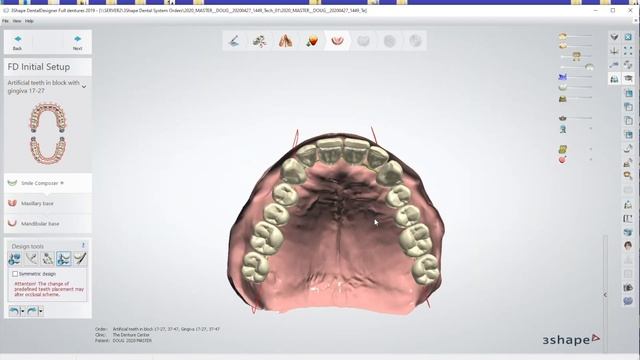640x360 pixels.
Task: Open the View menu
Action: coord(17,21)
